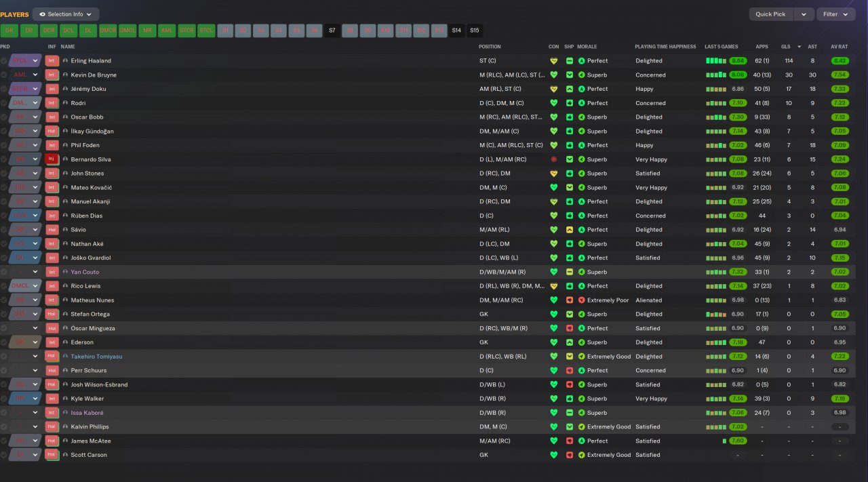Image resolution: width=868 pixels, height=482 pixels.
Task: Open Rico Lewis's DMCL position dropdown
Action: (x=25, y=286)
